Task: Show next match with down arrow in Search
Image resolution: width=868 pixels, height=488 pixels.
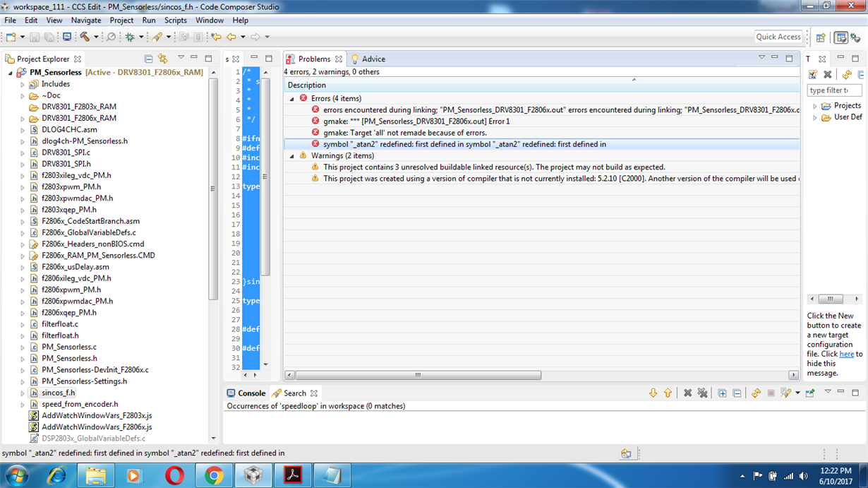Action: point(653,393)
